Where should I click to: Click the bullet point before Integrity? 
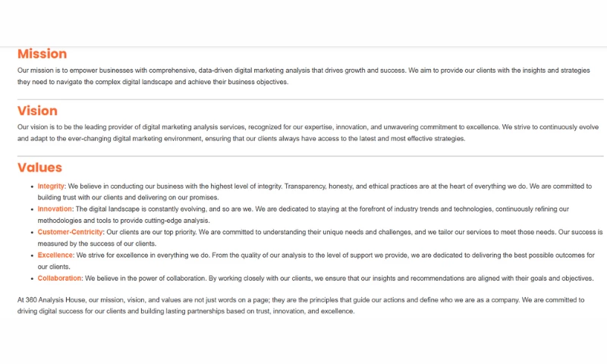click(x=33, y=186)
